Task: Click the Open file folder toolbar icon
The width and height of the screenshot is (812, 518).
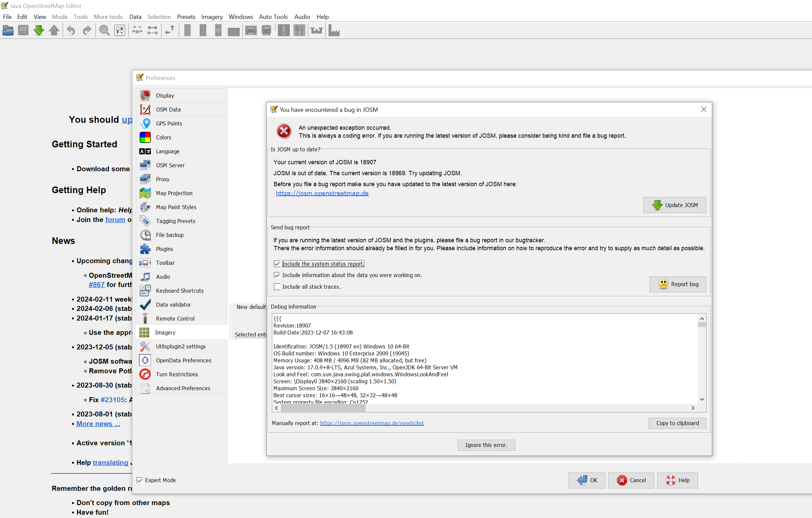Action: click(8, 31)
